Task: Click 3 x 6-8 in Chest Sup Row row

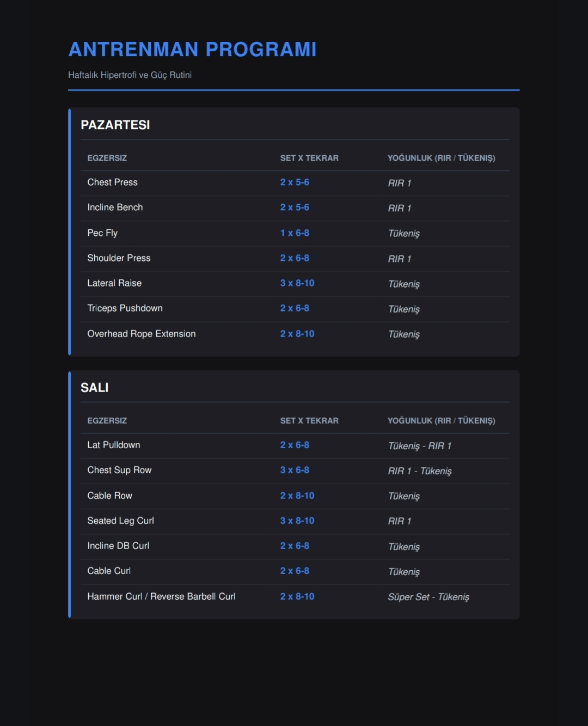Action: coord(295,470)
